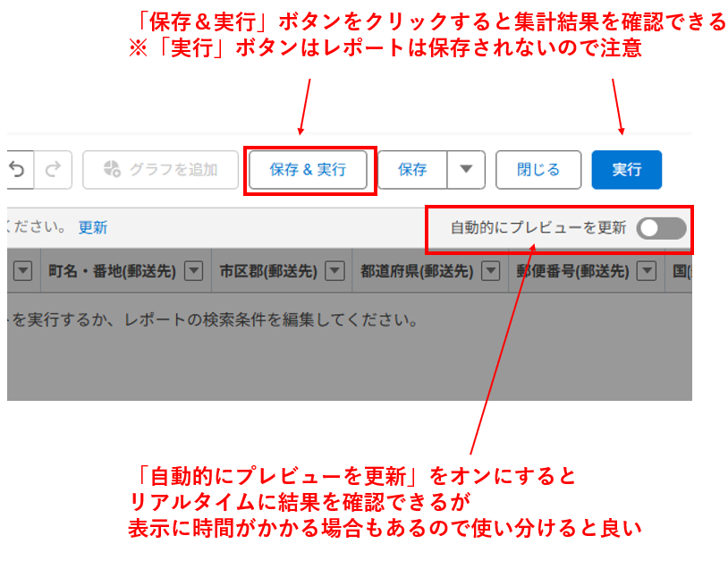This screenshot has height=561, width=728.
Task: Click the レポートの検索条件を編集してください message
Action: click(271, 319)
